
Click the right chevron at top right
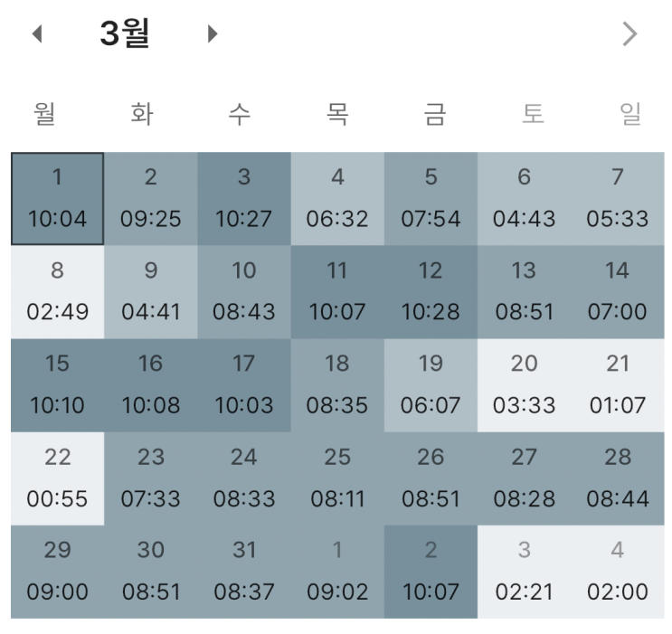[629, 35]
